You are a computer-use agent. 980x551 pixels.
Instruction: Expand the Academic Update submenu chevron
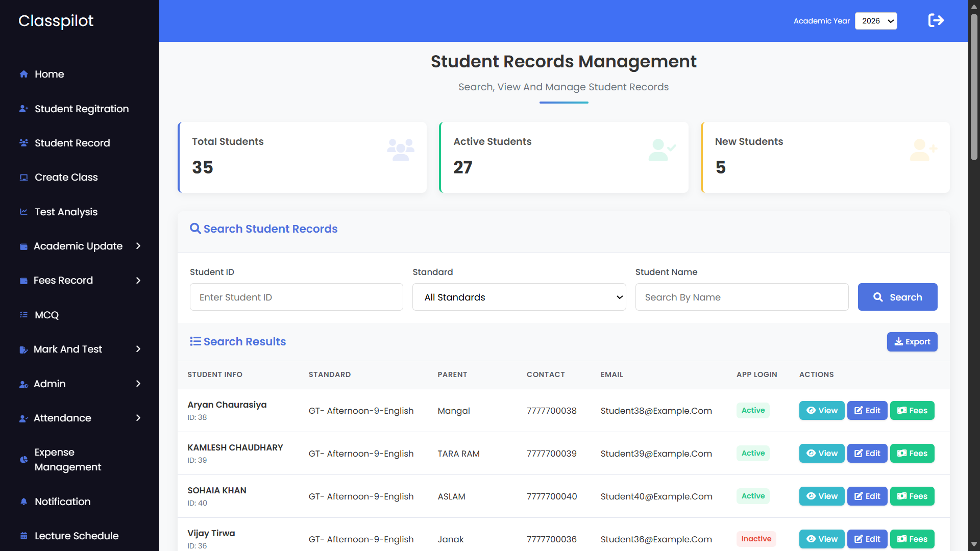click(138, 246)
